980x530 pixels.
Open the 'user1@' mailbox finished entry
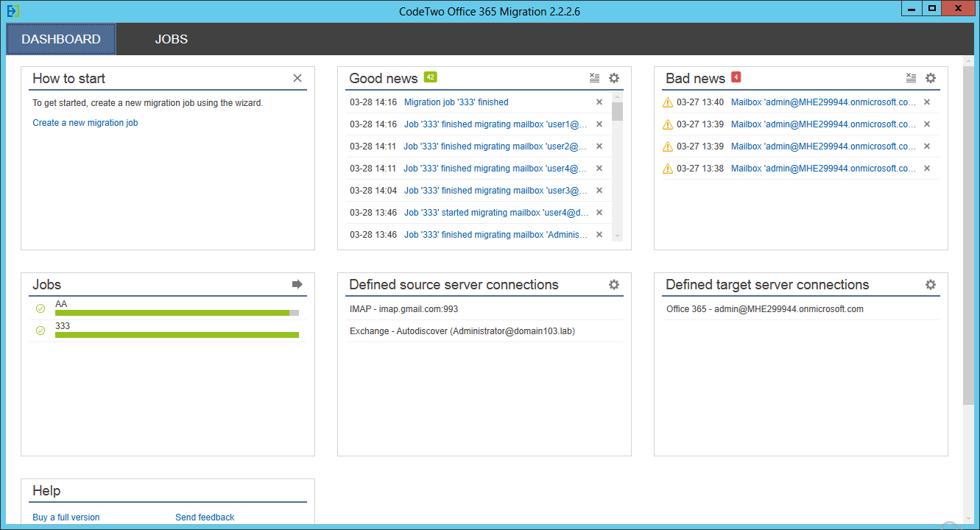(x=496, y=124)
